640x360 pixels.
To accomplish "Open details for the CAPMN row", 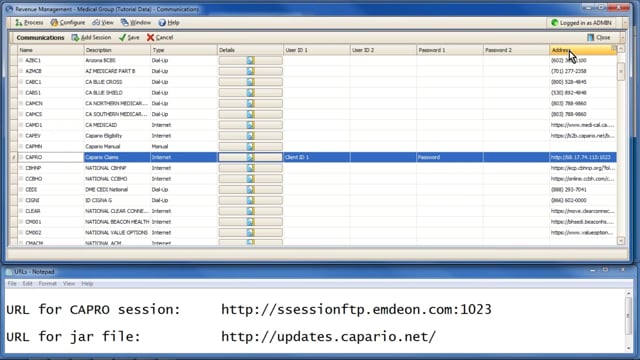I will [x=250, y=147].
